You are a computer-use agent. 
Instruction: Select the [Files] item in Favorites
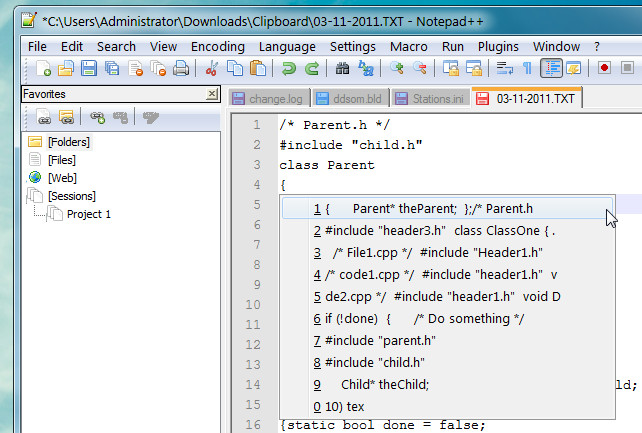pos(62,160)
